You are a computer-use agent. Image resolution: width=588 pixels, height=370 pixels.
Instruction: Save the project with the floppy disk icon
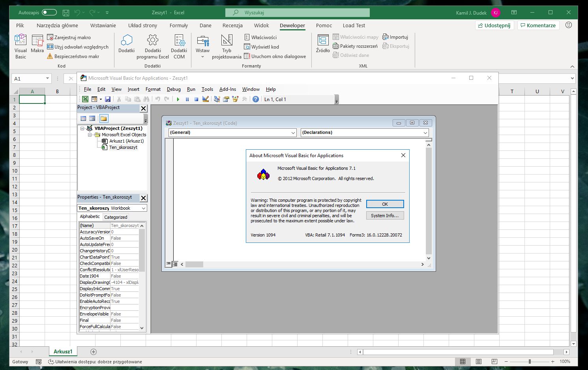pos(108,99)
